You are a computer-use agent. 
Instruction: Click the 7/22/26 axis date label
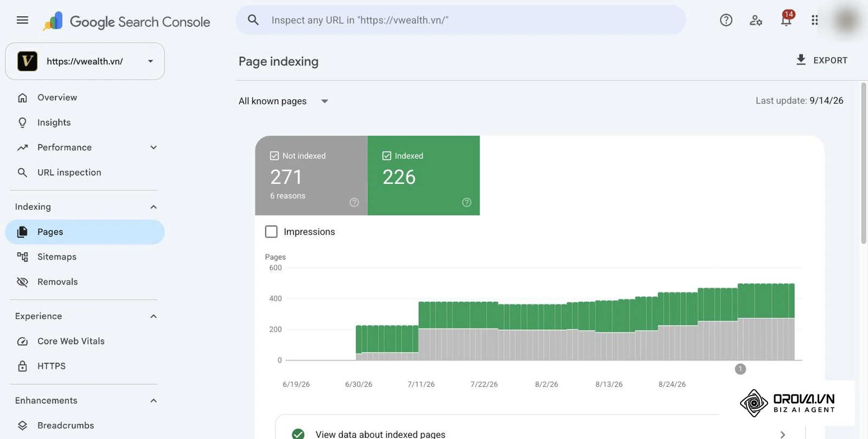point(484,384)
